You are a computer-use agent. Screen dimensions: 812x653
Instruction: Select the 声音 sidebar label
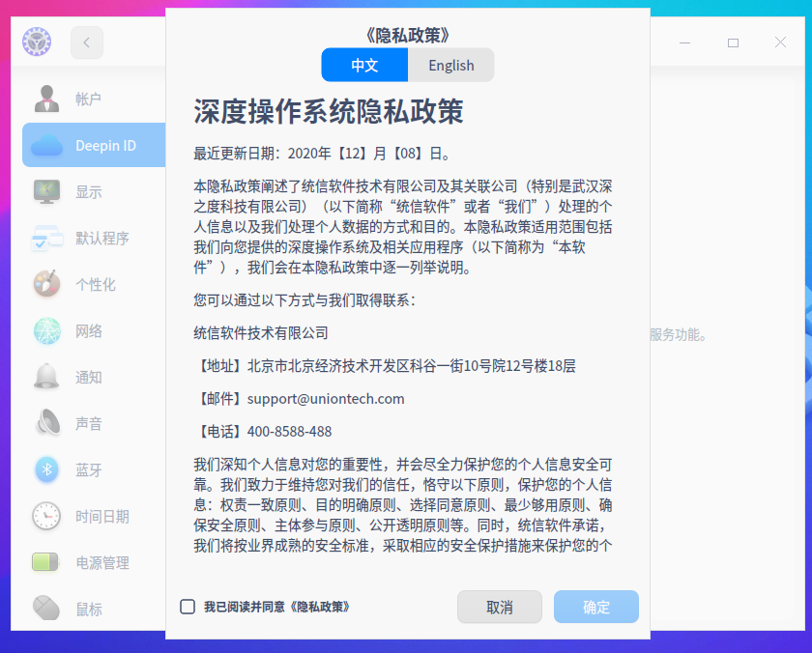coord(89,423)
